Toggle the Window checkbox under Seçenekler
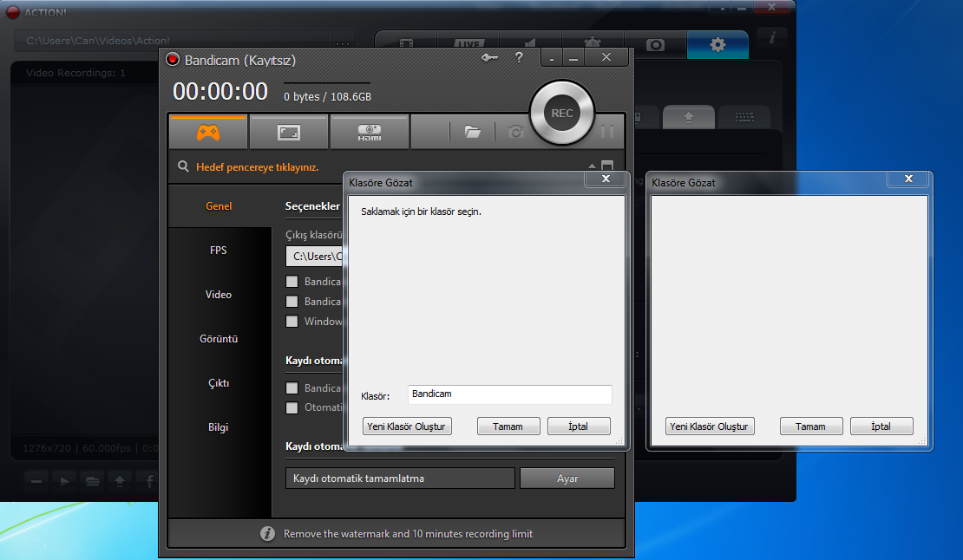963x560 pixels. (x=292, y=321)
